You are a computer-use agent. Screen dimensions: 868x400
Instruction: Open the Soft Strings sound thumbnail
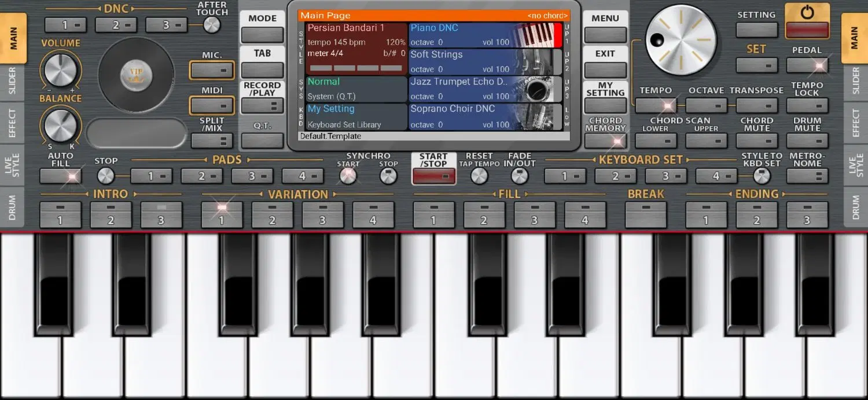534,62
